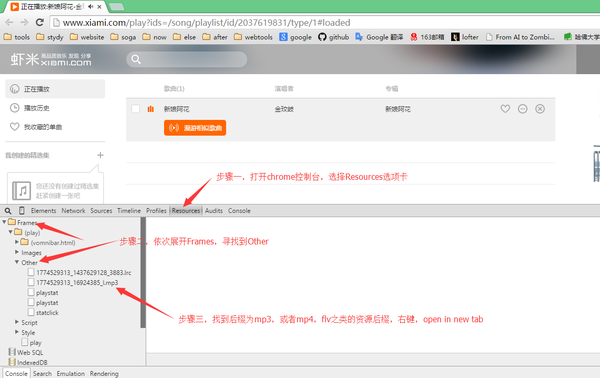
Task: Tick the song row checkbox
Action: (135, 109)
